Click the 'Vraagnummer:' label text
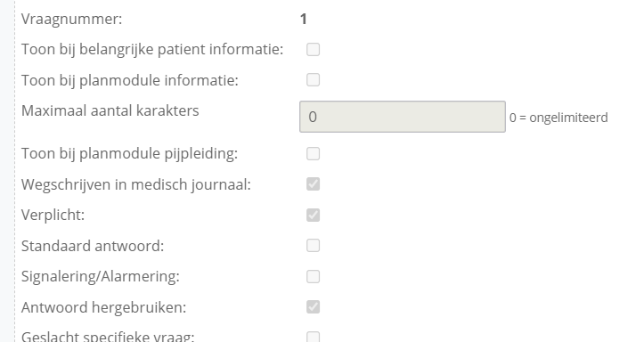This screenshot has width=644, height=342. tap(72, 19)
